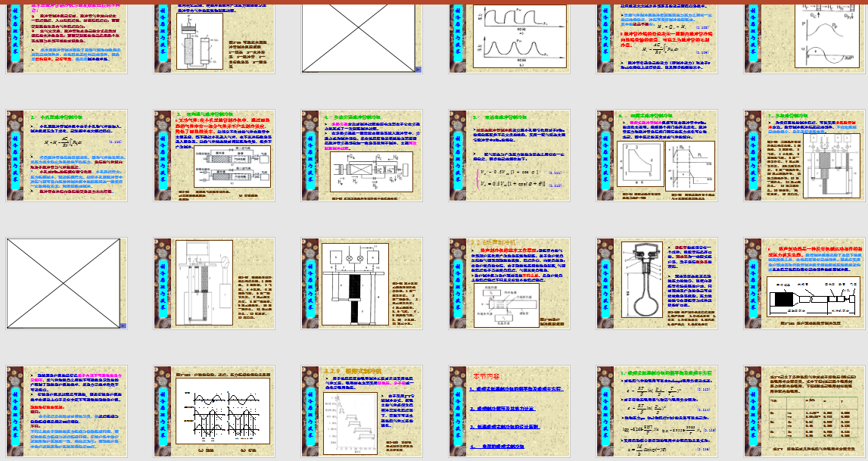Image resolution: width=868 pixels, height=461 pixels.
Task: Select the slide with overlapping sine wave plots
Action: 212,411
